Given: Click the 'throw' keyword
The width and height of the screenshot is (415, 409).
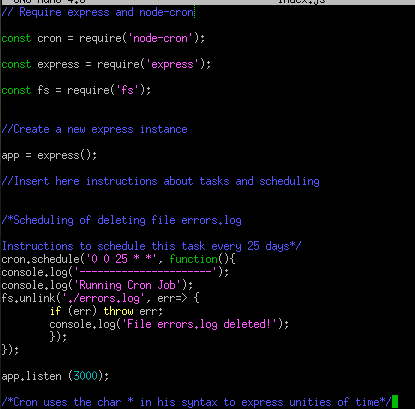Looking at the screenshot, I should (x=118, y=311).
